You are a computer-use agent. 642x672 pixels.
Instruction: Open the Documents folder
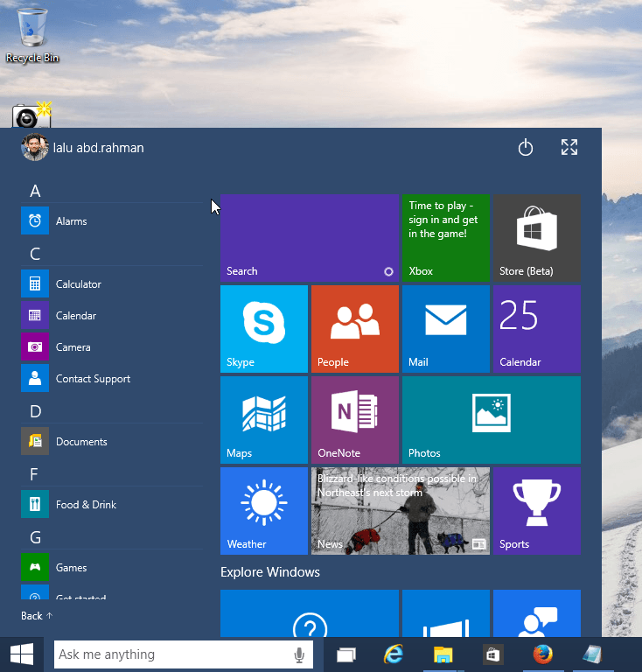[x=111, y=441]
